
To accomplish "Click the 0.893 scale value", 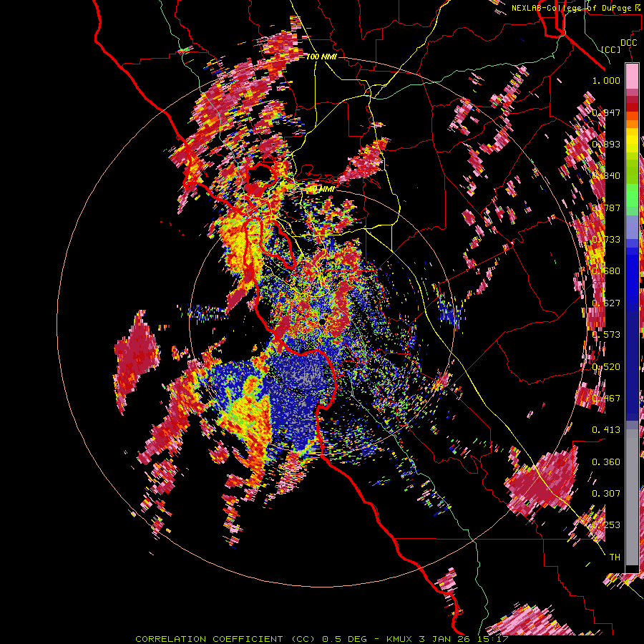I will click(x=606, y=144).
